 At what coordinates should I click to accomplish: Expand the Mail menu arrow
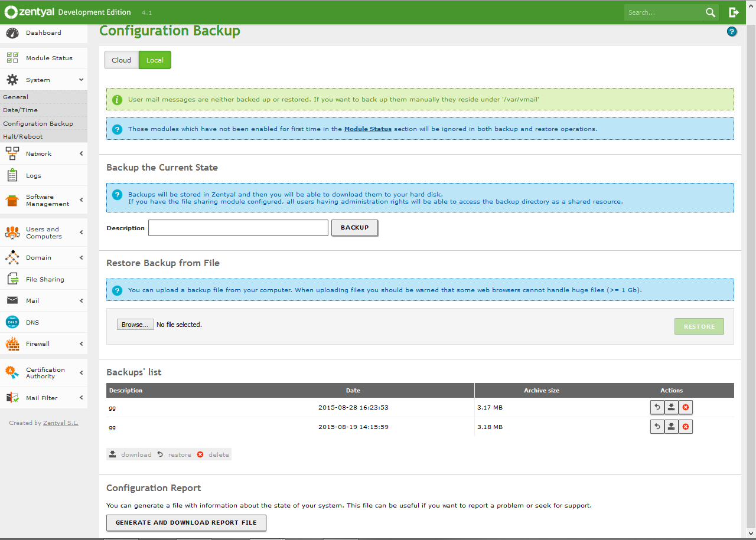point(81,300)
